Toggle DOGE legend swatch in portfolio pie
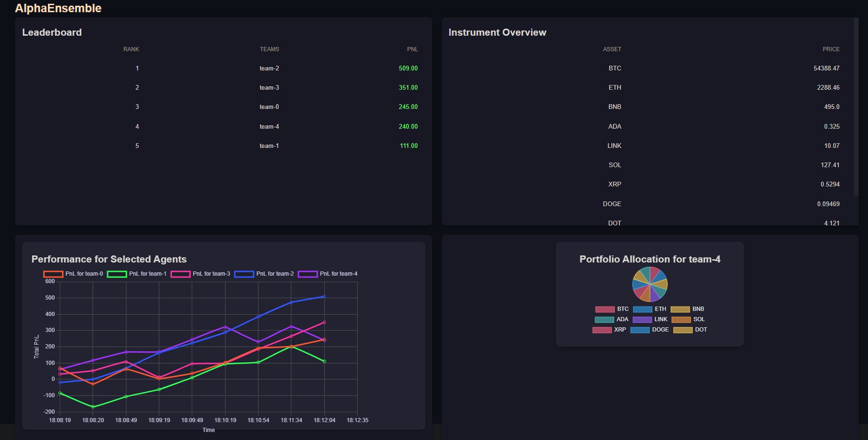Viewport: 868px width, 440px height. 640,330
